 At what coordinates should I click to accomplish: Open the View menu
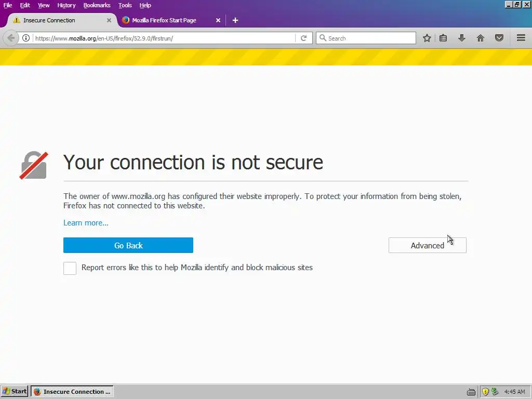44,5
